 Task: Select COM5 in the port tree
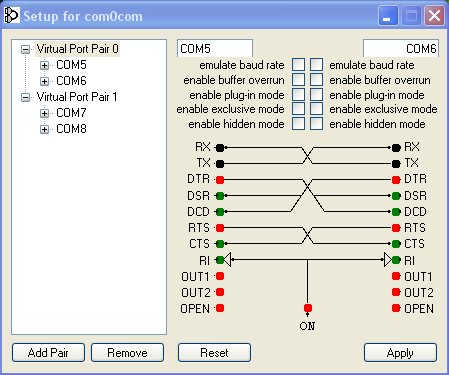(x=71, y=65)
